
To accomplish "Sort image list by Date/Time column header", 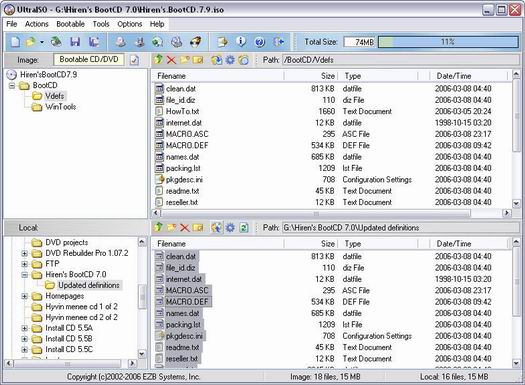I will [469, 76].
